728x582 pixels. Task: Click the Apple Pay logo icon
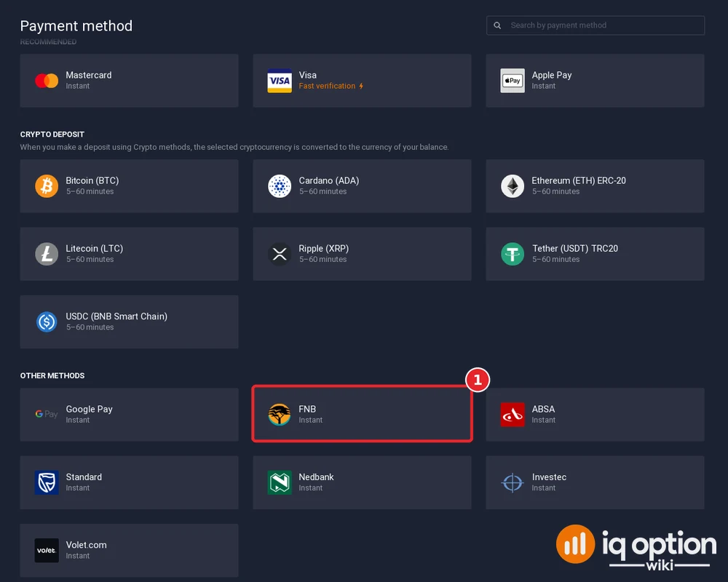pyautogui.click(x=513, y=81)
